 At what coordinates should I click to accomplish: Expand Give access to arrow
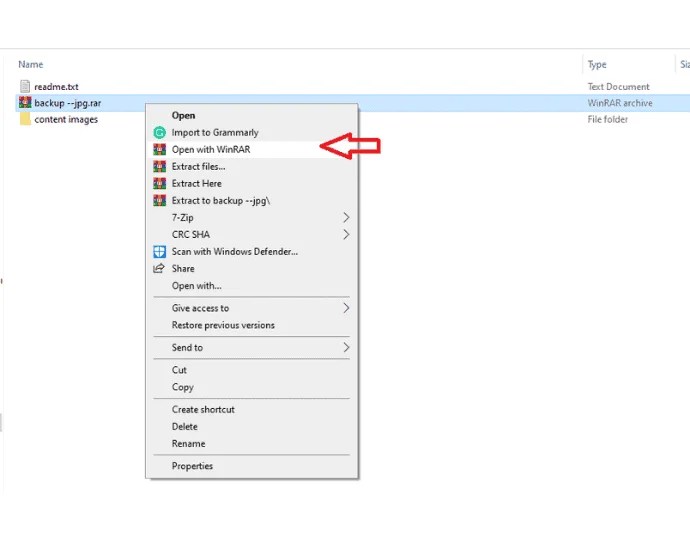[x=346, y=308]
